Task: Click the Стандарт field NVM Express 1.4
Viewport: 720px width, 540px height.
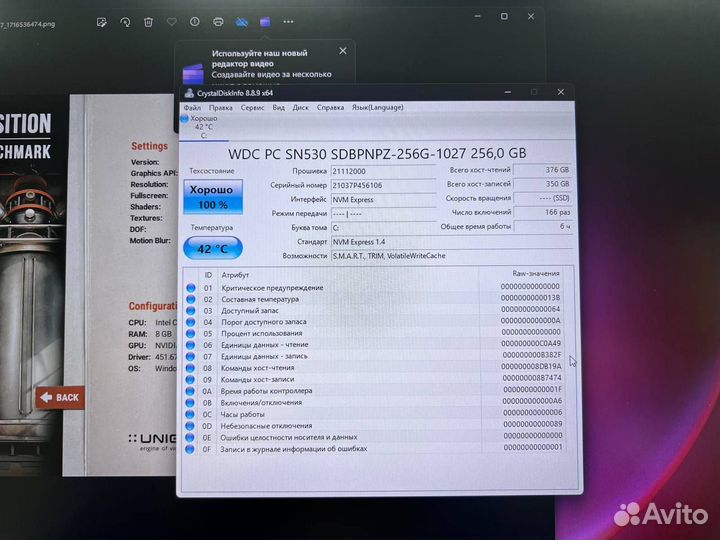Action: [451, 242]
